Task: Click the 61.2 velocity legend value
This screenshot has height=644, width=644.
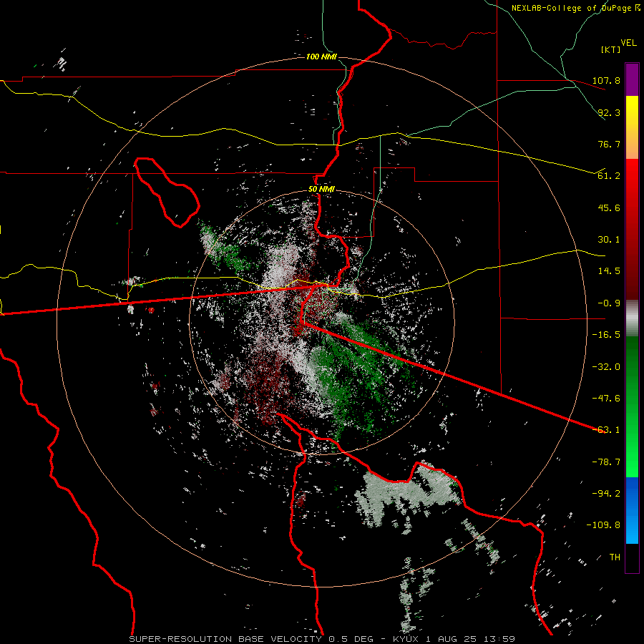Action: click(609, 176)
